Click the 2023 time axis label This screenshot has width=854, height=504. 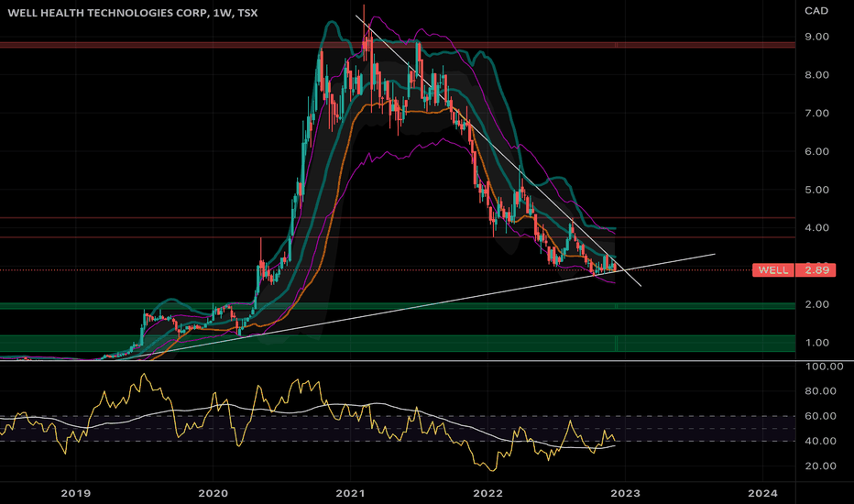point(625,494)
